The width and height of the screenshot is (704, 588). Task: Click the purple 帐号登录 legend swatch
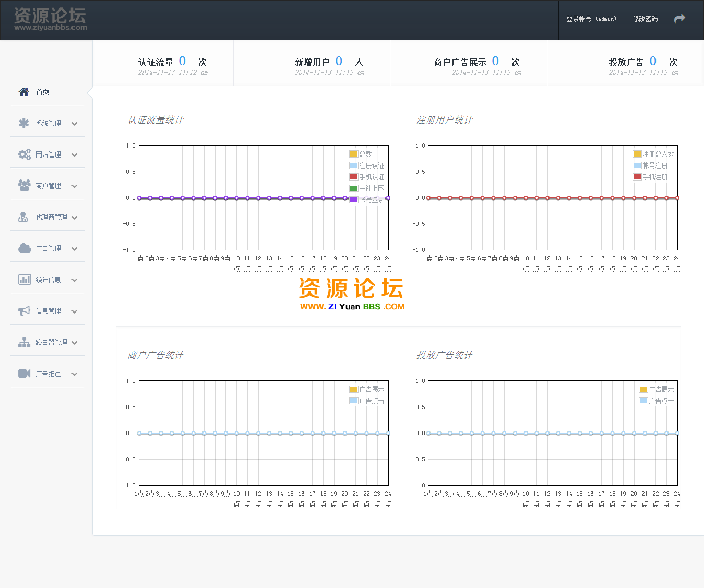coord(354,200)
